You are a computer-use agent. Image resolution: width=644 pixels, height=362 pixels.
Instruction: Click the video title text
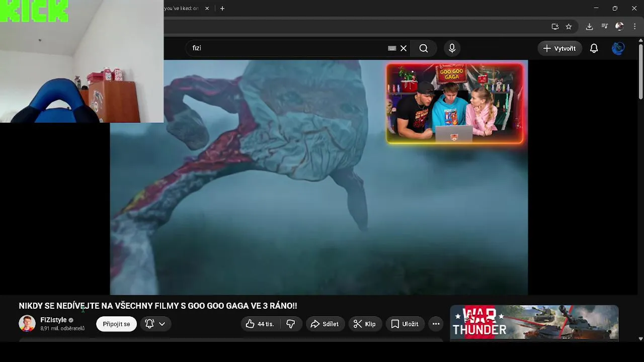(x=158, y=306)
